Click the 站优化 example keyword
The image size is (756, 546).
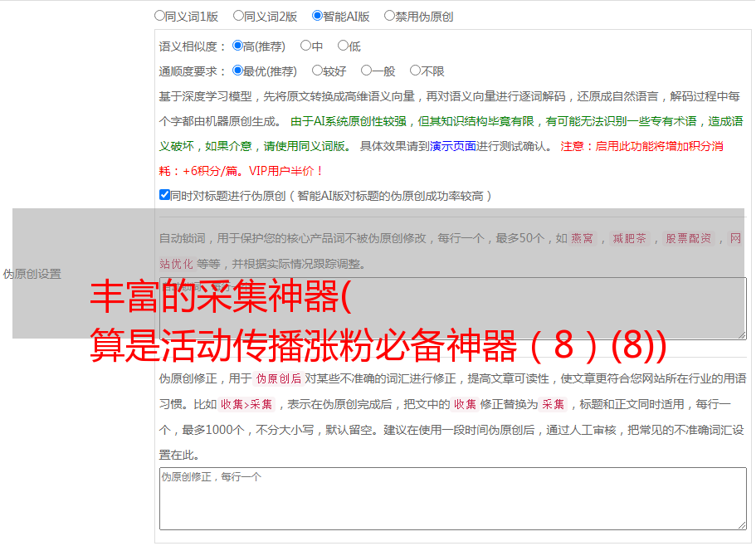pos(177,264)
